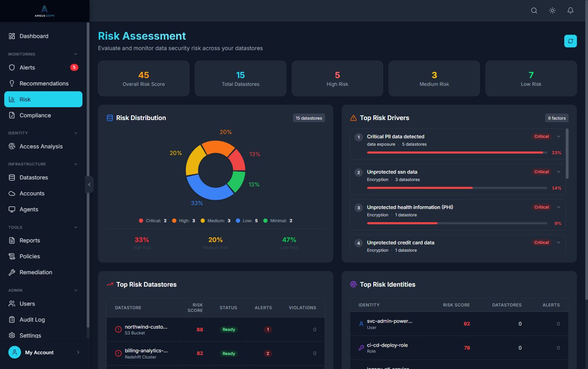Click the Recommendations lightbulb icon
The width and height of the screenshot is (588, 369).
(x=12, y=84)
